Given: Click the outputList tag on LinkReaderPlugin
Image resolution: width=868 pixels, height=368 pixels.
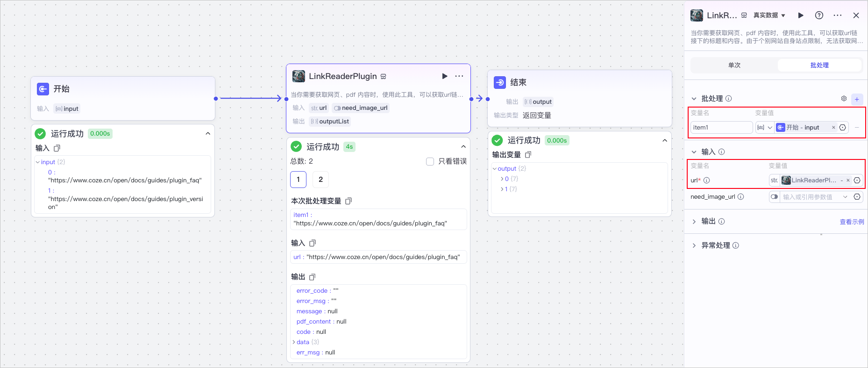Looking at the screenshot, I should pos(330,122).
